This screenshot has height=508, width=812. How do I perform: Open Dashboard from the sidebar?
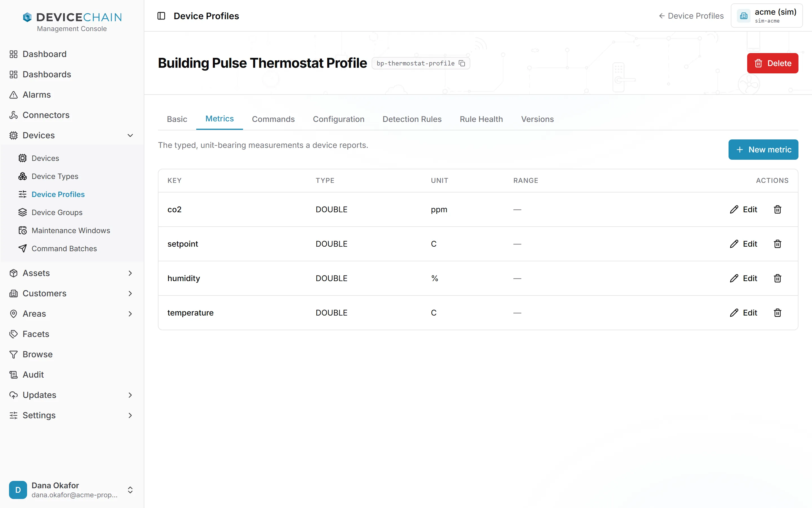coord(72,54)
